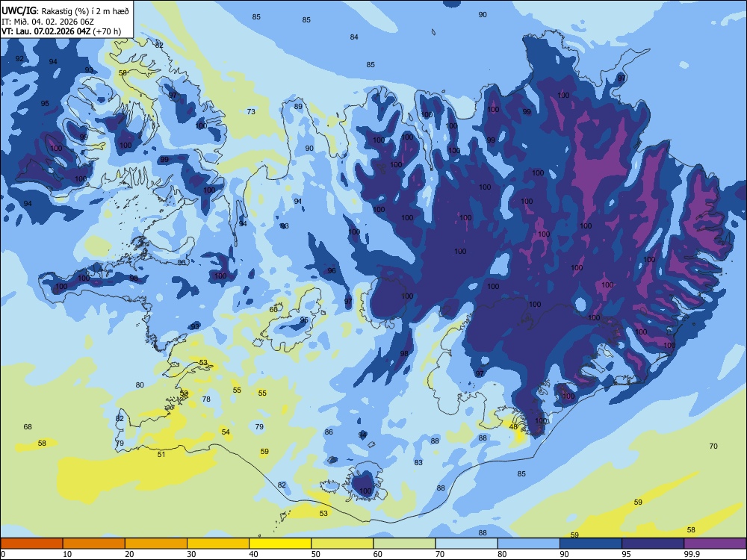The image size is (747, 560).
Task: Click the 'VT: Lau. 07.02.2026 04Z (+70 h)' line
Action: 61,31
